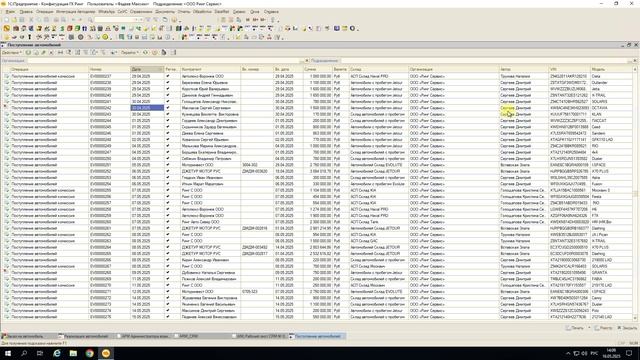Viewport: 640px width, 360px height.
Task: Click the New document icon in main toolbar
Action: point(7,20)
